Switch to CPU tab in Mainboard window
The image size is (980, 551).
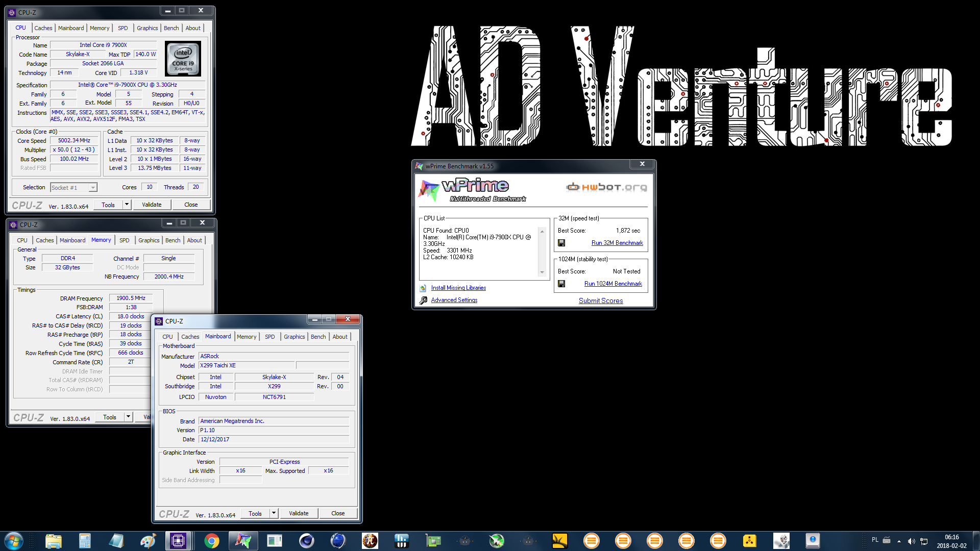[167, 337]
